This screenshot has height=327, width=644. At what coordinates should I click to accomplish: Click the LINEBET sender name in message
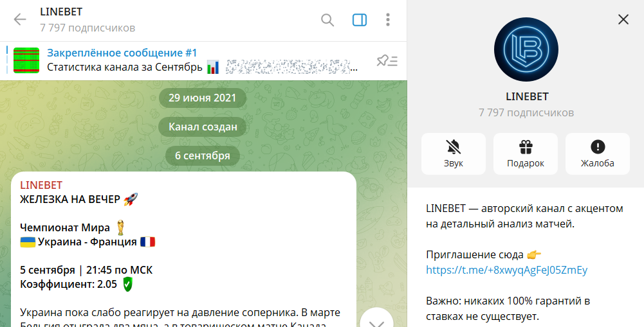pyautogui.click(x=41, y=185)
